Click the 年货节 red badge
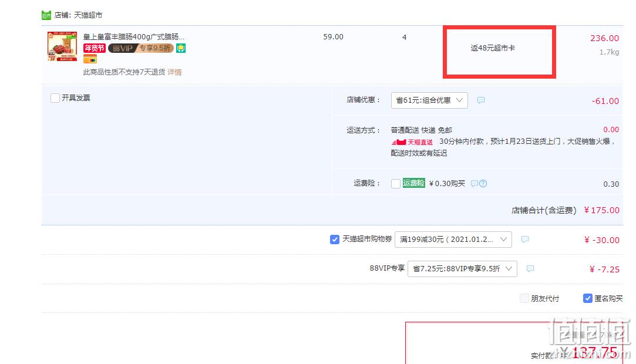The height and width of the screenshot is (364, 636). [95, 48]
